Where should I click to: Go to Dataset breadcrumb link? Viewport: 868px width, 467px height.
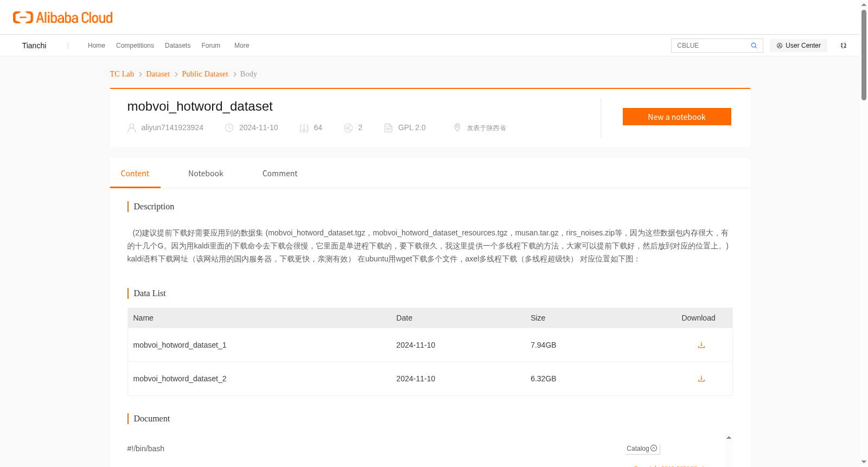click(x=158, y=74)
